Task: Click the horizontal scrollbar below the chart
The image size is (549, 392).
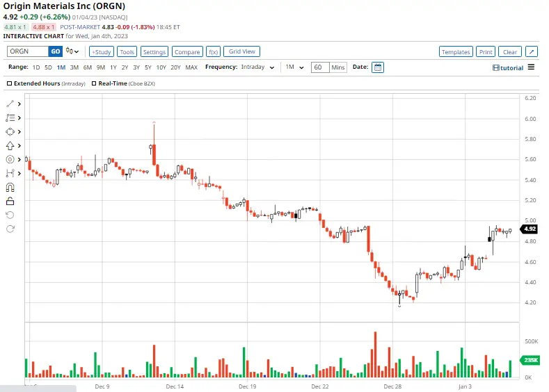Action: [x=38, y=389]
